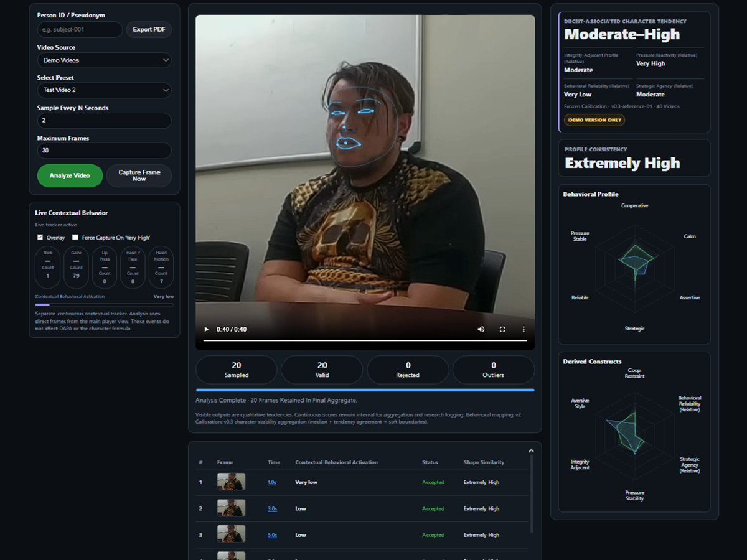
Task: Click 'Aversive Style' radar axis label
Action: point(580,404)
